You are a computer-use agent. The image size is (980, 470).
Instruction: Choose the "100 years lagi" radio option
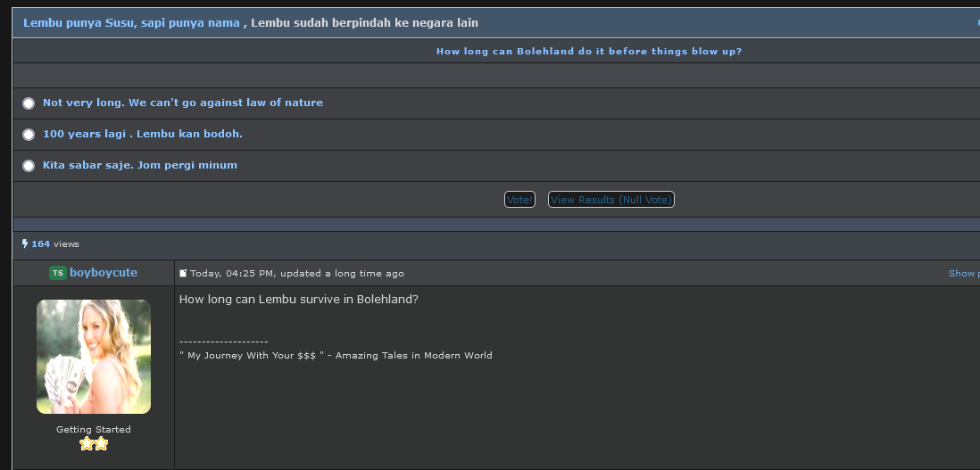coord(29,134)
